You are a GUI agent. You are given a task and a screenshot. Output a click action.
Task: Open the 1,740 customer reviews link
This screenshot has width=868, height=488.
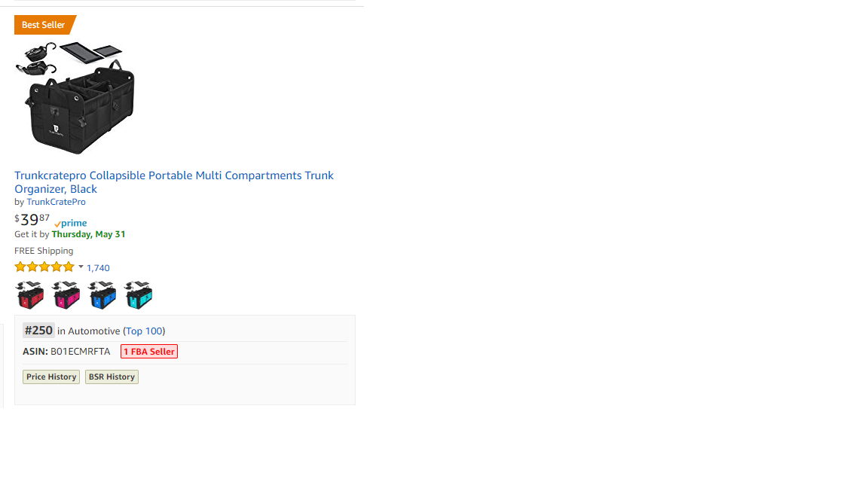[98, 268]
